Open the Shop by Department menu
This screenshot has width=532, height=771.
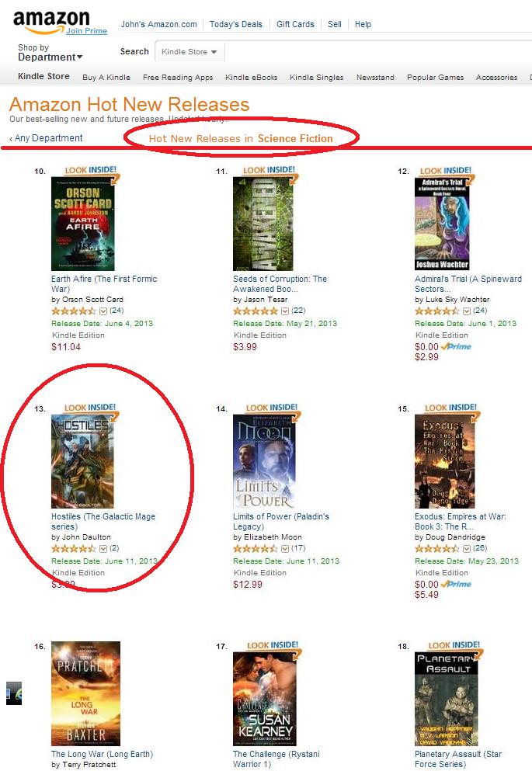[x=50, y=53]
